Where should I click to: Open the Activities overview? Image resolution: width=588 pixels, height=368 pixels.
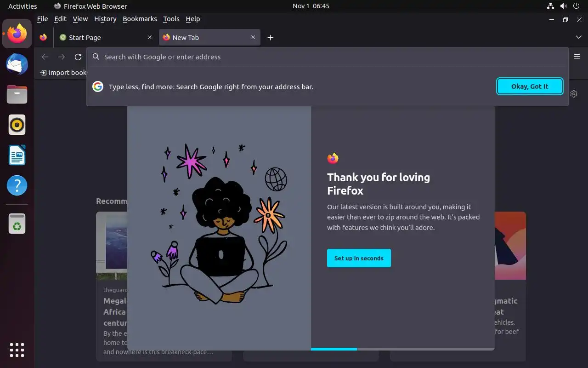coord(23,6)
